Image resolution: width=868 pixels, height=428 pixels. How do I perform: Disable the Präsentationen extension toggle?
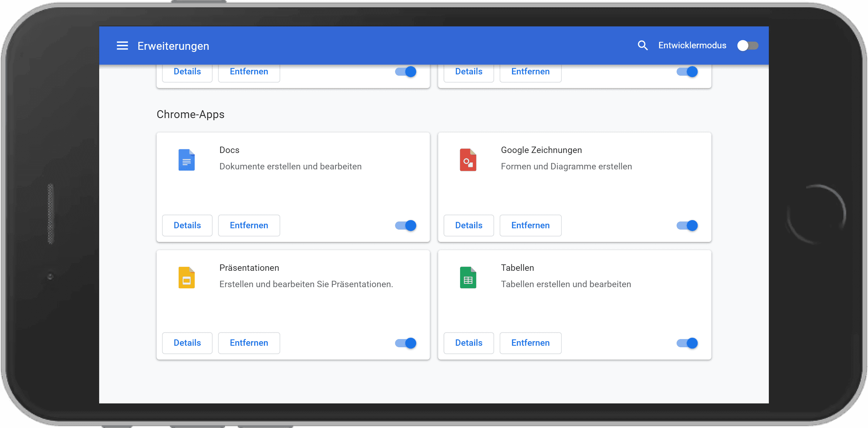(x=405, y=343)
